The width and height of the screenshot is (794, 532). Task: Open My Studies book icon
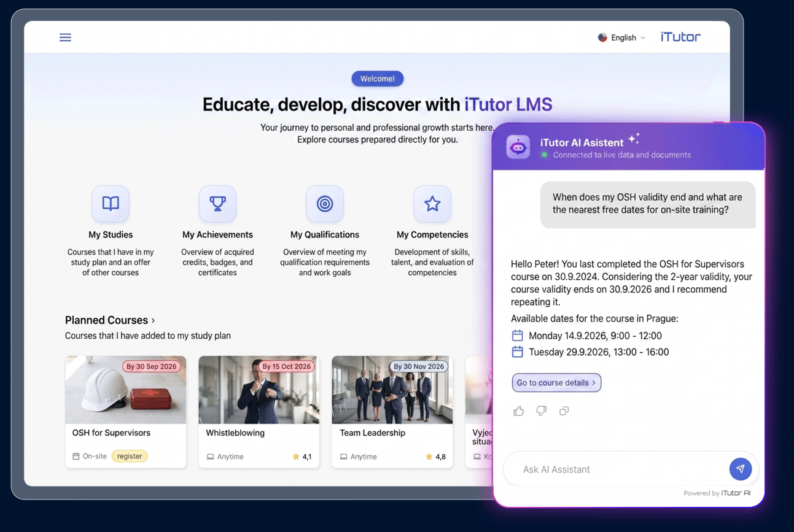pyautogui.click(x=111, y=204)
